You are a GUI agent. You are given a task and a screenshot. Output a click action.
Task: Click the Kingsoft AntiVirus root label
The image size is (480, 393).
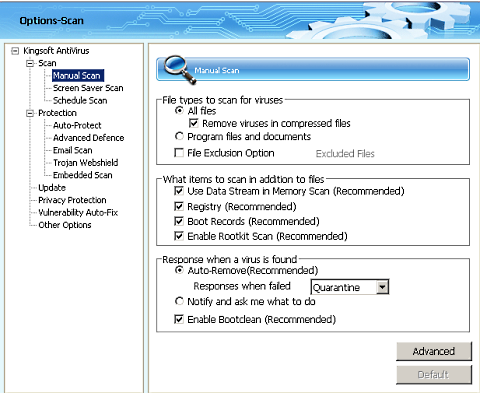(56, 51)
